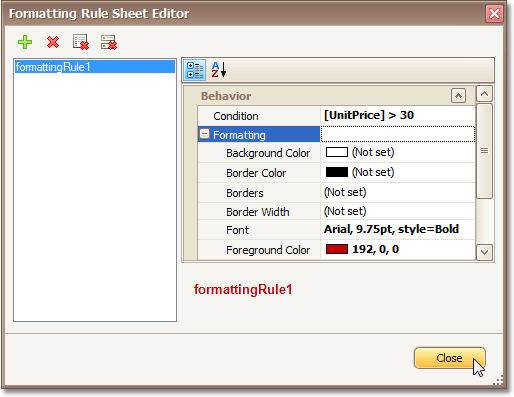The width and height of the screenshot is (514, 397).
Task: Open the black Border Color swatch
Action: [337, 172]
